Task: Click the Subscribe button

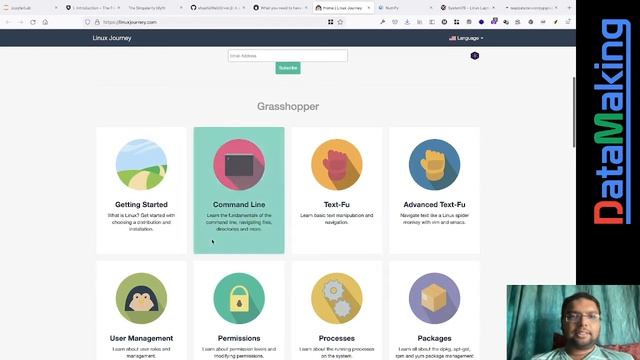Action: (288, 68)
